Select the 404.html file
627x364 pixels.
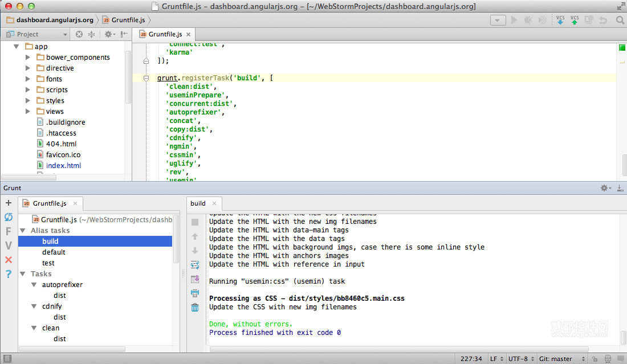56,144
